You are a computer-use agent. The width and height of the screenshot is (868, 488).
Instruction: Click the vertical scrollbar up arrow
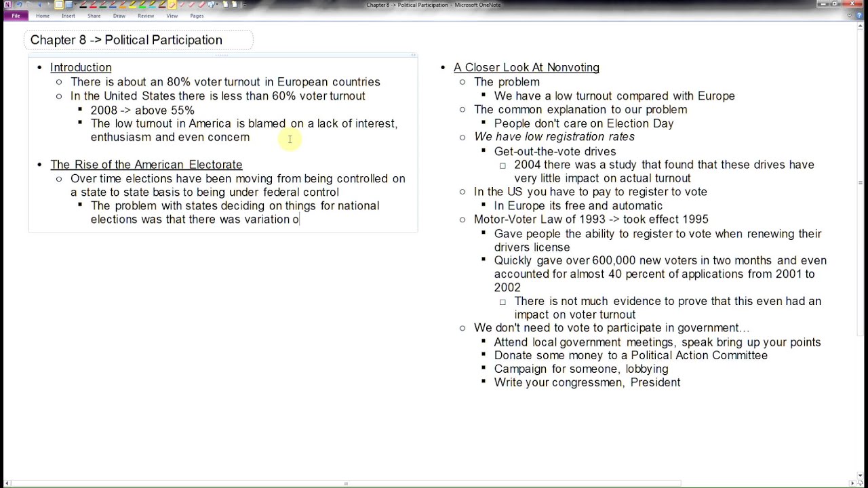tap(860, 25)
